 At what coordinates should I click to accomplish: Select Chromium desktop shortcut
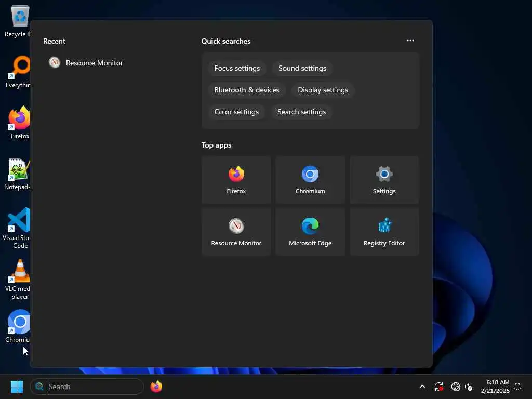[x=18, y=326]
